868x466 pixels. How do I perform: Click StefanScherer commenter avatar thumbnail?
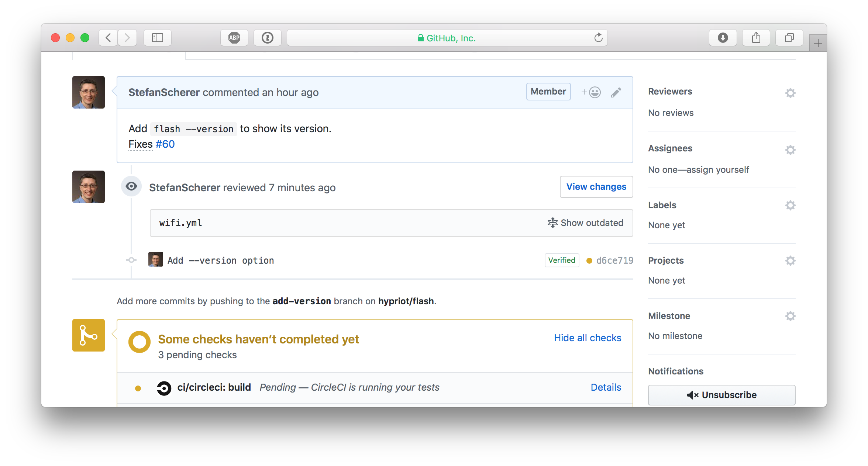[89, 93]
